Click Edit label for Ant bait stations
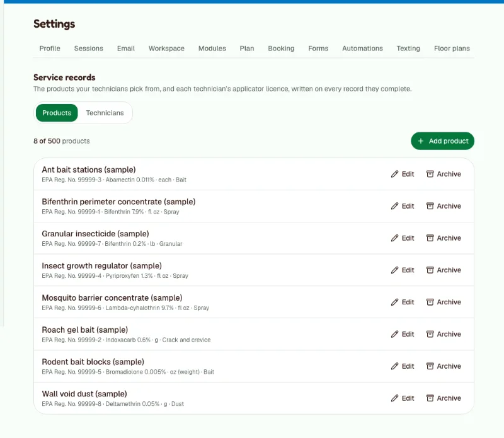504x438 pixels. point(408,174)
